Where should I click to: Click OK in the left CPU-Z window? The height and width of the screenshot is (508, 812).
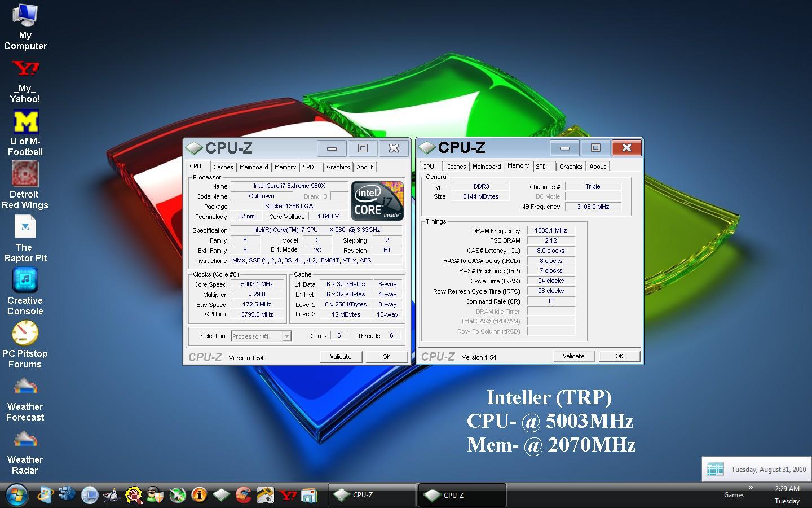click(x=386, y=357)
